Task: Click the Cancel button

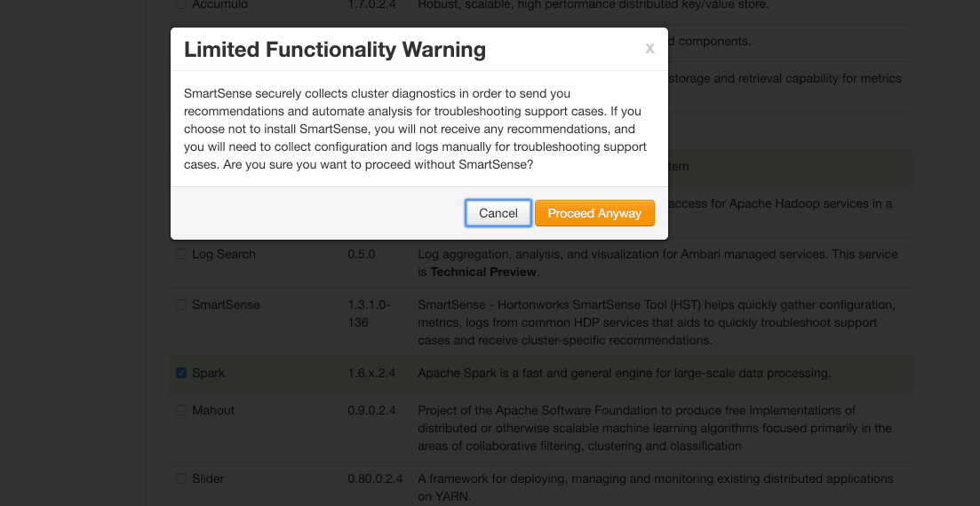Action: click(x=498, y=213)
